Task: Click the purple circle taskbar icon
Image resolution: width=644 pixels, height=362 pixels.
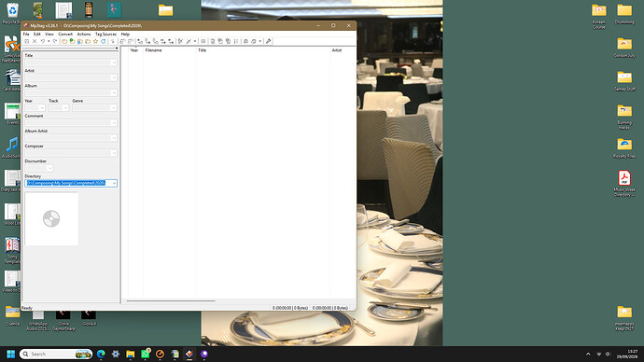Action: point(204,354)
